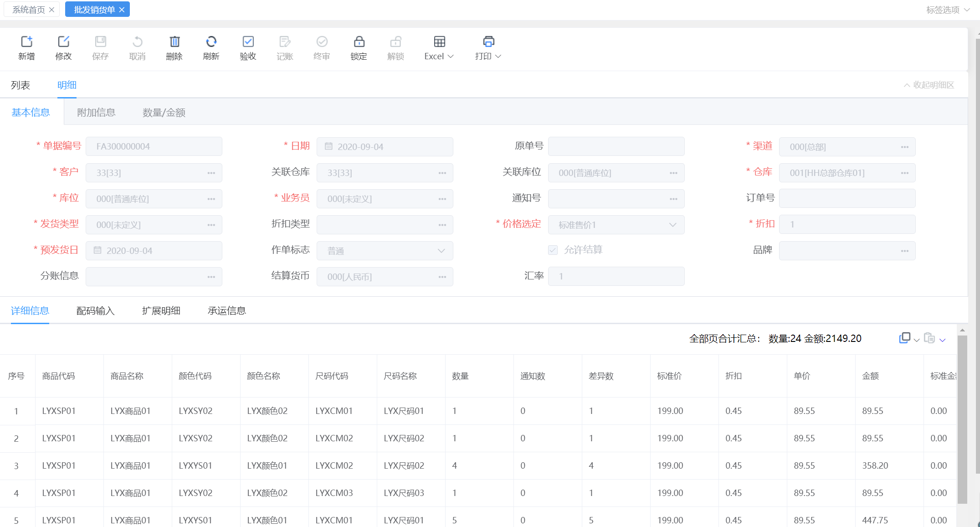This screenshot has width=980, height=527.
Task: Collapse detail area via 收起明细区
Action: pos(929,85)
